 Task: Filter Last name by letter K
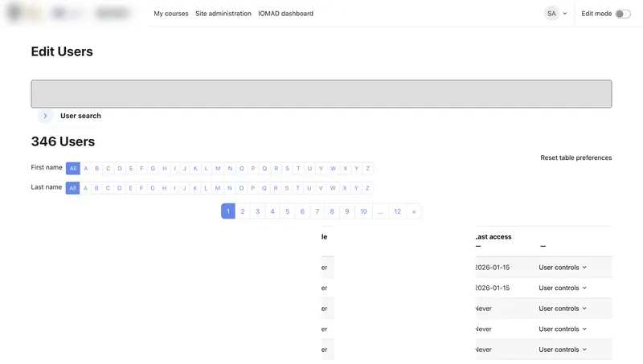(195, 188)
